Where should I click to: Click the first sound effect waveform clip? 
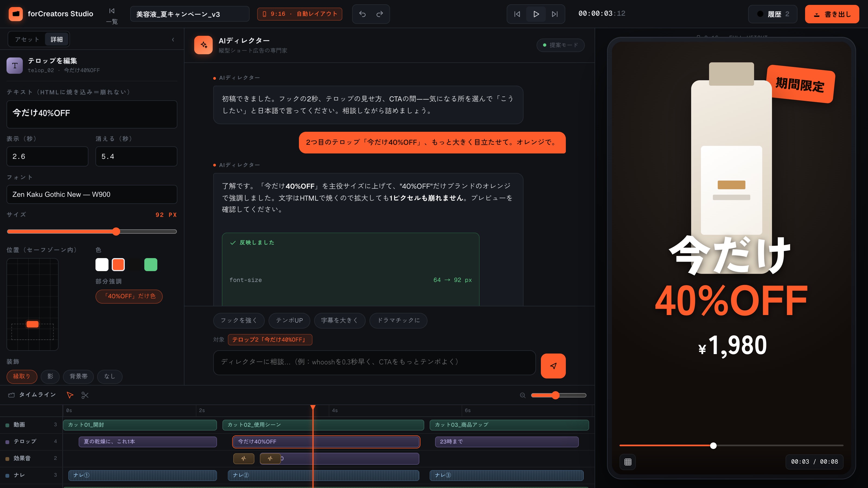pos(244,458)
